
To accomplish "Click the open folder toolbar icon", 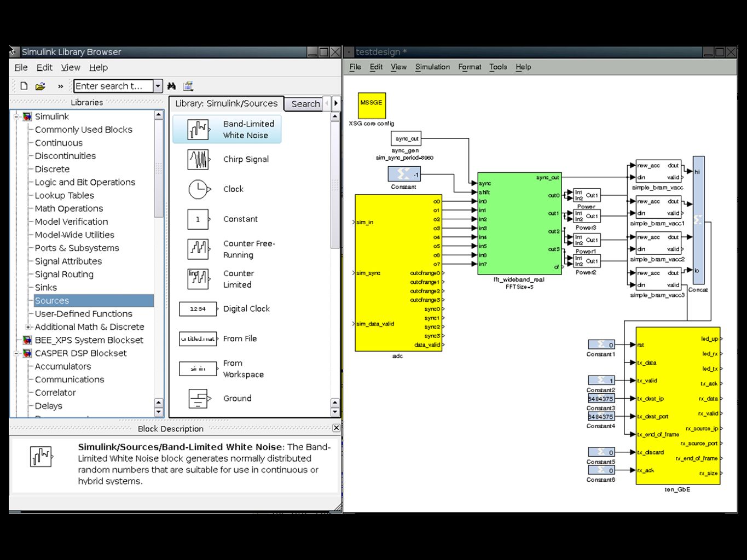I will [40, 86].
